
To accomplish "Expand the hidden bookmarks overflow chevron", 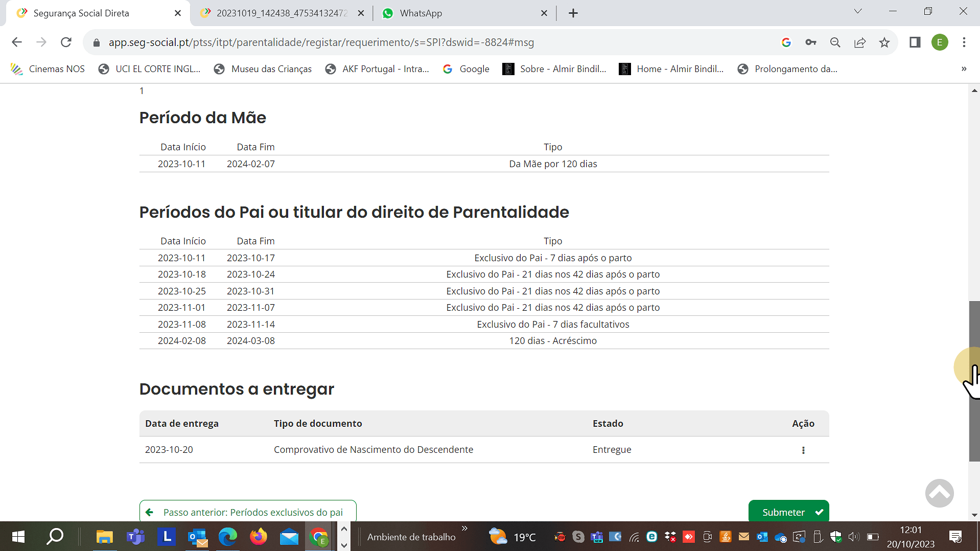I will click(x=964, y=69).
